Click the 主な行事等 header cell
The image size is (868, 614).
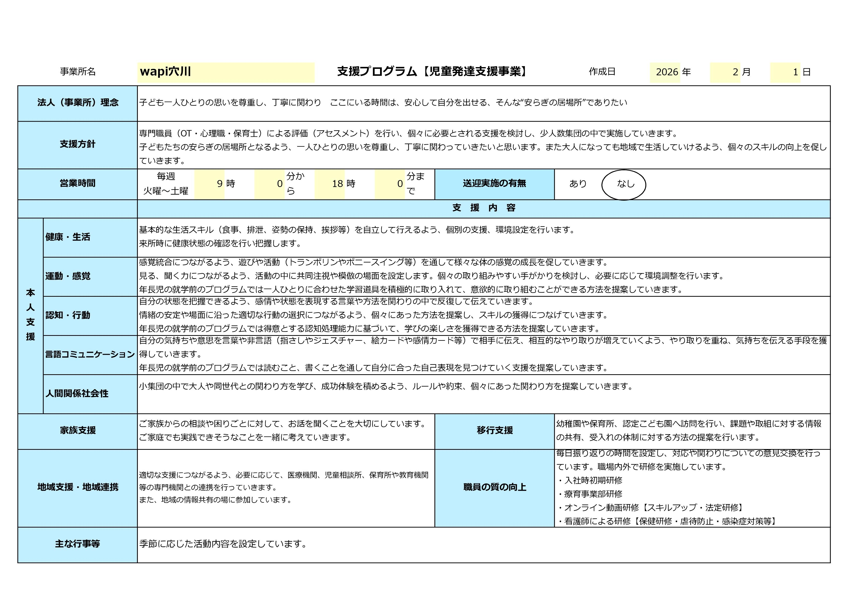pos(77,544)
